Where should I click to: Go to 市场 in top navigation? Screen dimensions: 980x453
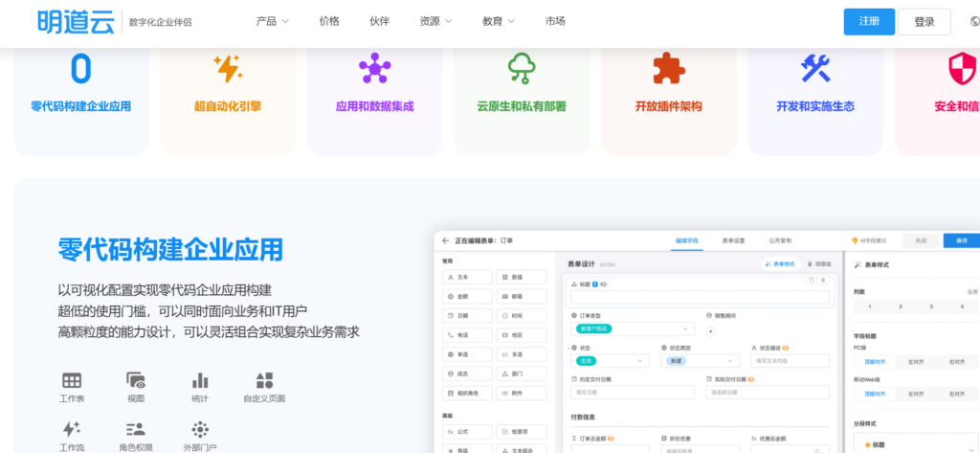(555, 21)
